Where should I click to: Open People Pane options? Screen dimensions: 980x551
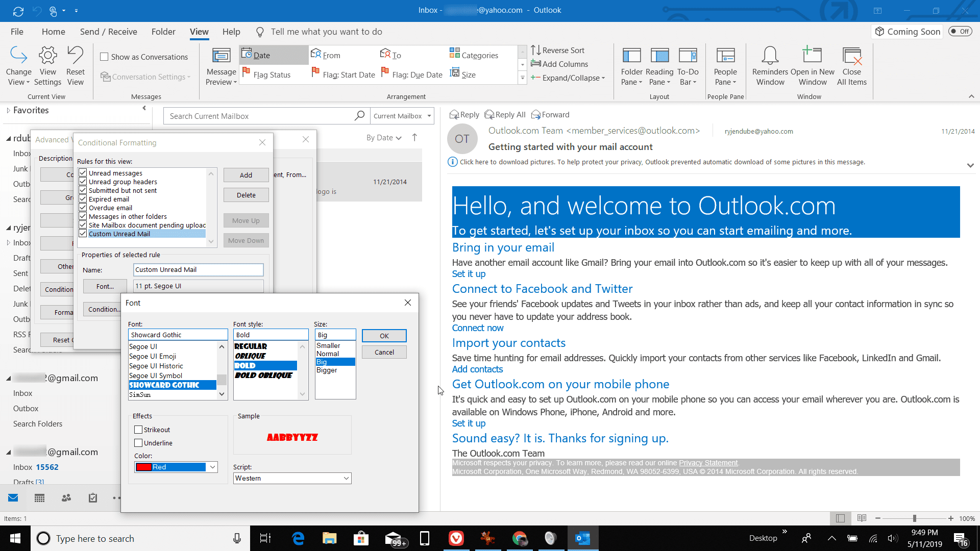725,66
